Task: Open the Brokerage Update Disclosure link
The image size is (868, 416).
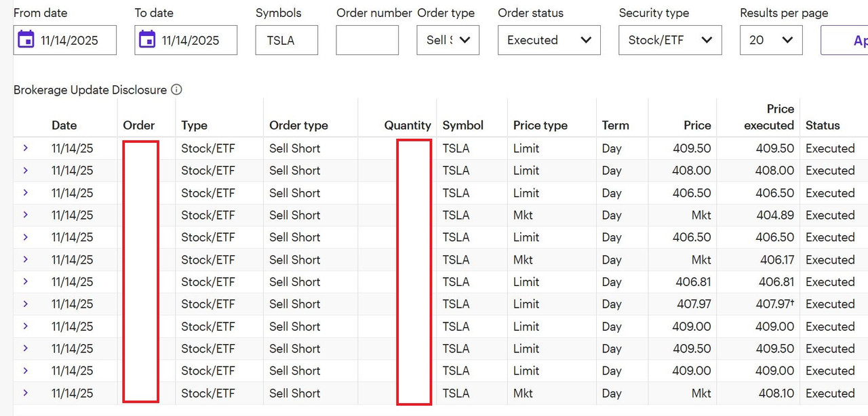Action: pos(90,89)
